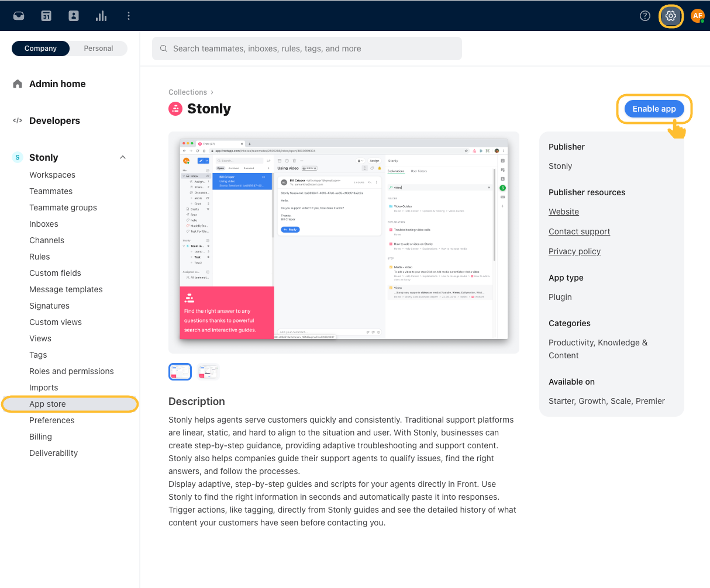Image resolution: width=710 pixels, height=588 pixels.
Task: Open the Developers section
Action: (54, 121)
